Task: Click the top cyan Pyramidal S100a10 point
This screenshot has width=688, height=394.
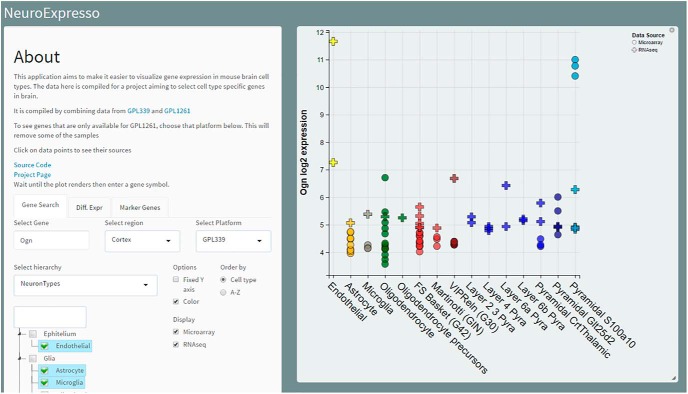Action: [575, 60]
